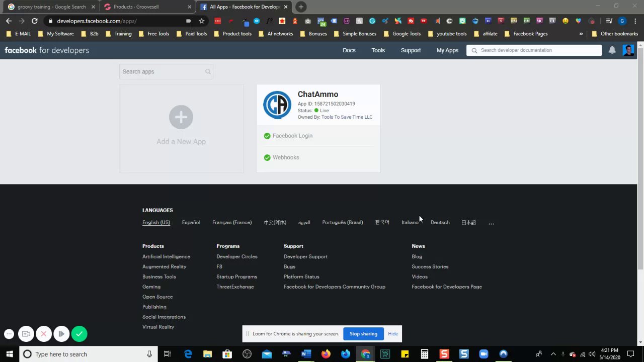
Task: Expand the overflow bookmarks chevron
Action: click(581, 34)
